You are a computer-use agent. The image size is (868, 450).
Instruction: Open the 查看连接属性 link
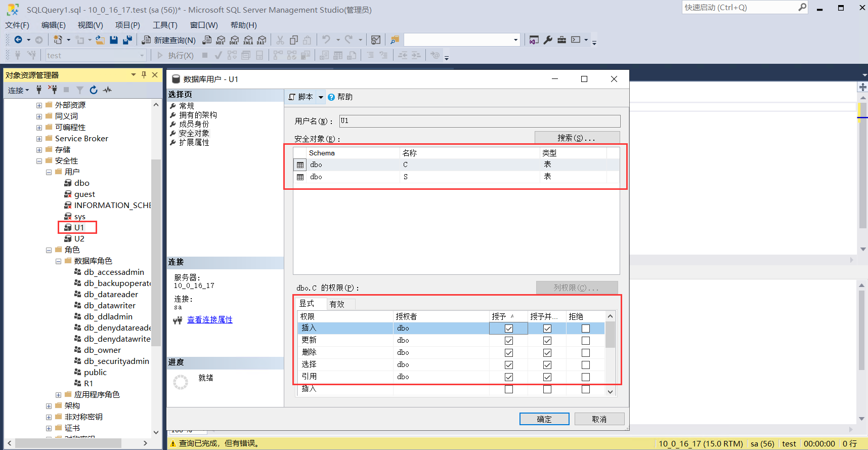click(x=210, y=319)
